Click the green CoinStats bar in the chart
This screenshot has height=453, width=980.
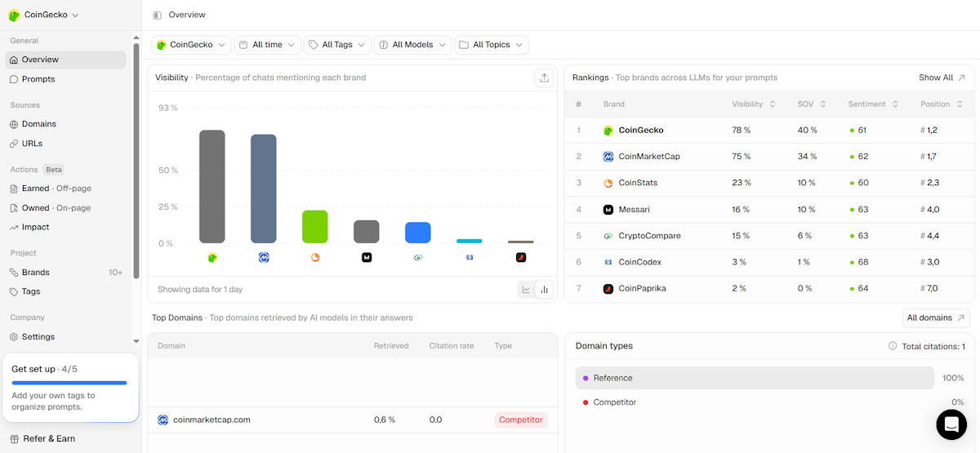[x=315, y=227]
